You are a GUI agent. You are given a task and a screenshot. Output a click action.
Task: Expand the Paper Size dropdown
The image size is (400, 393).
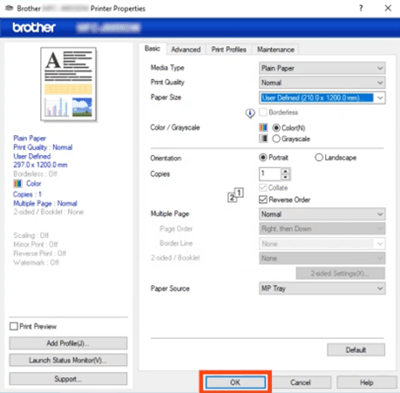322,98
